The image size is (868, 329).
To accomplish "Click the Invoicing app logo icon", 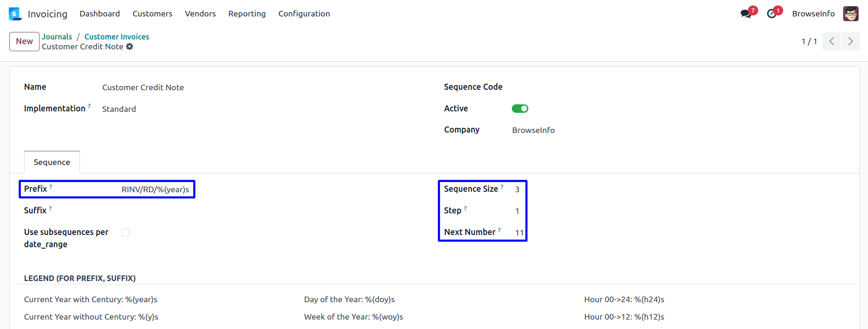I will click(x=15, y=14).
